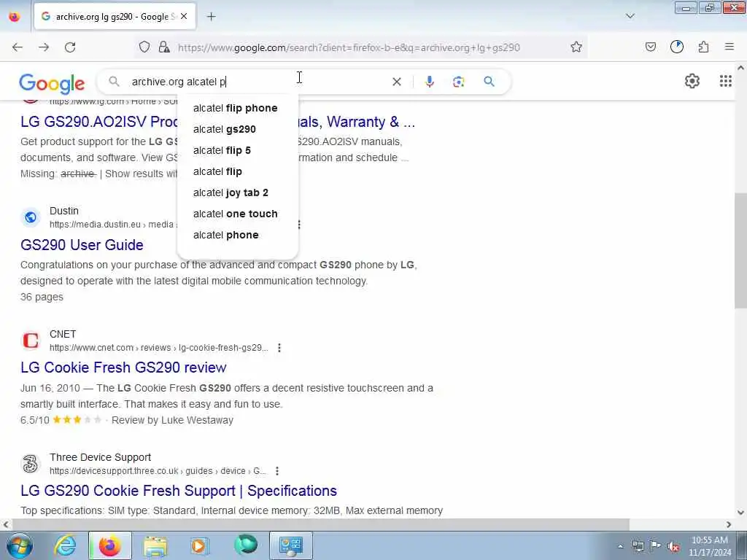747x560 pixels.
Task: Save page to Pocket
Action: 650,47
